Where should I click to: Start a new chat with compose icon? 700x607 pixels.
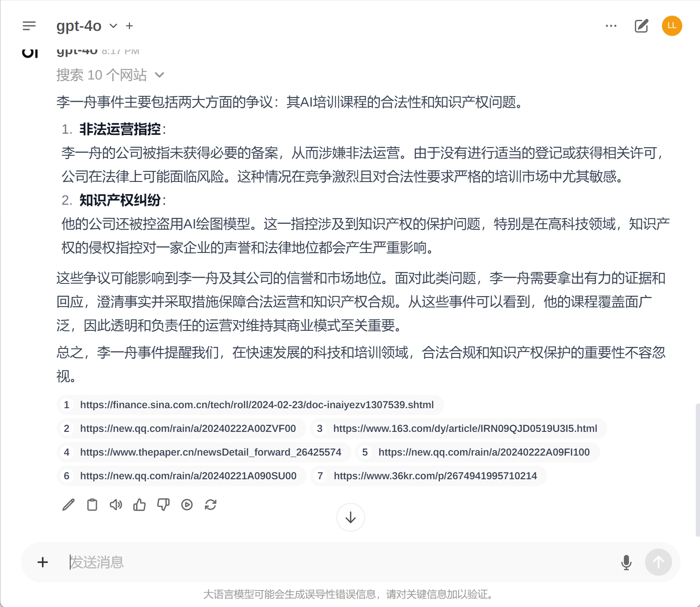click(x=641, y=26)
